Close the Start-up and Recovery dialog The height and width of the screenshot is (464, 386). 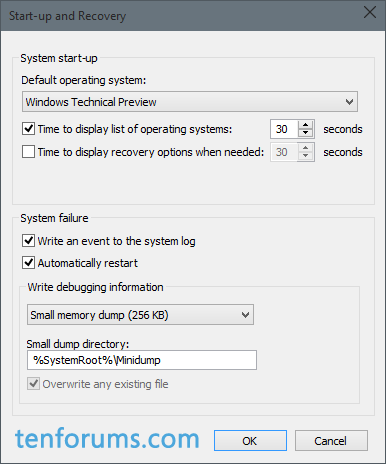coord(370,13)
